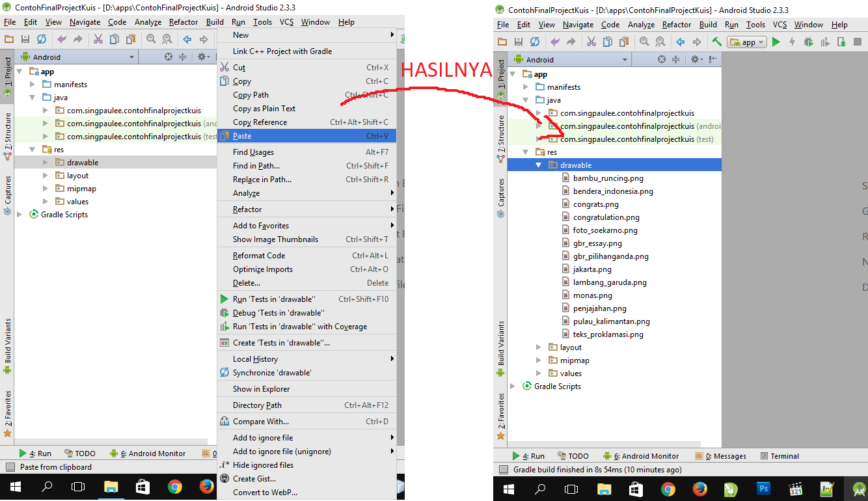
Task: Open Build Variants side tab in left window
Action: pos(7,346)
